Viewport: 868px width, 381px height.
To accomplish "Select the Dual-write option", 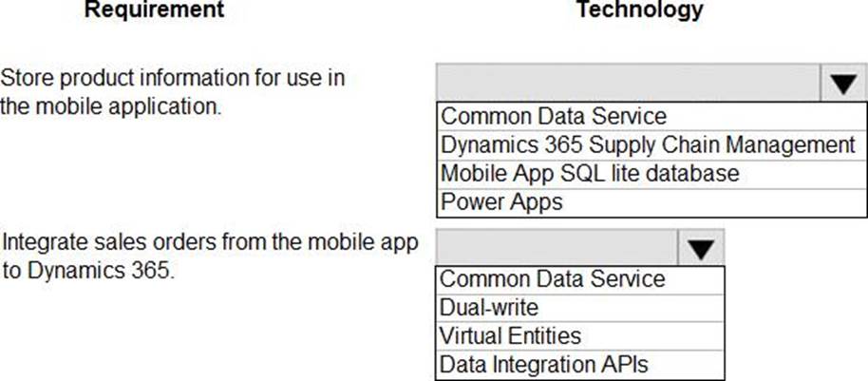I will coord(489,308).
